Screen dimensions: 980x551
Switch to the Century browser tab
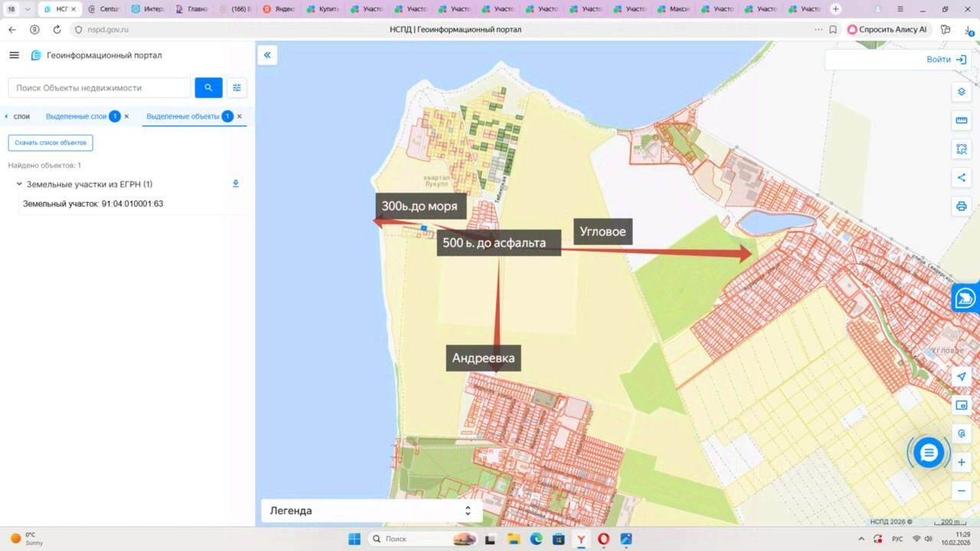click(x=103, y=9)
